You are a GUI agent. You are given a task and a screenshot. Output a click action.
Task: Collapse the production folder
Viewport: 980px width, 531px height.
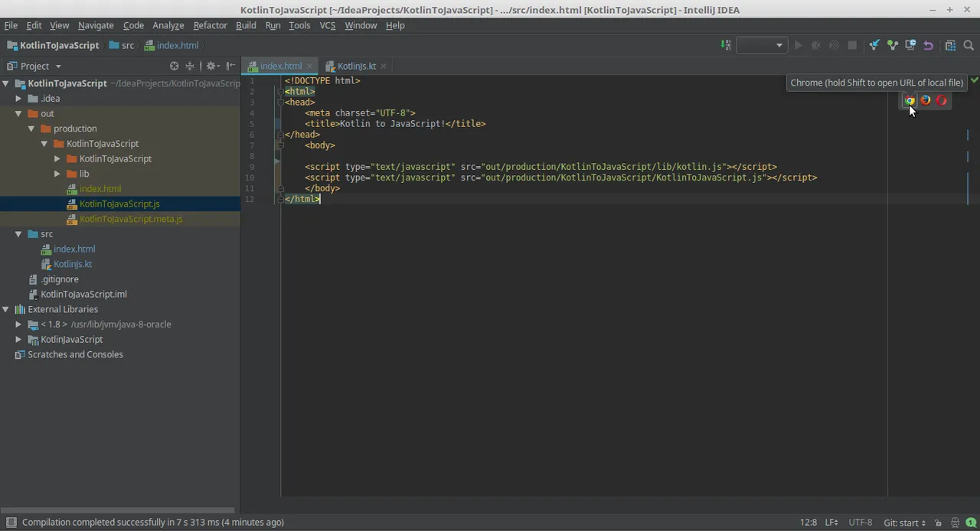(x=31, y=129)
